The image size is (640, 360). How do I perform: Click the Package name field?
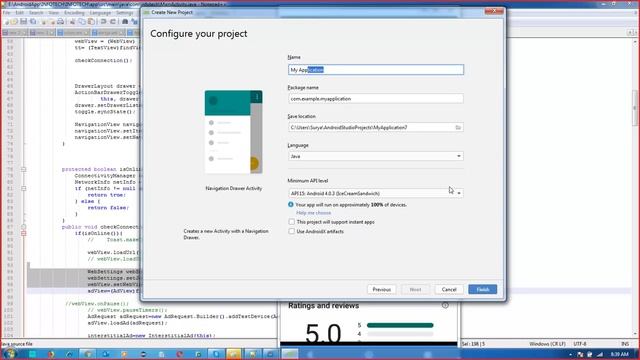click(376, 98)
